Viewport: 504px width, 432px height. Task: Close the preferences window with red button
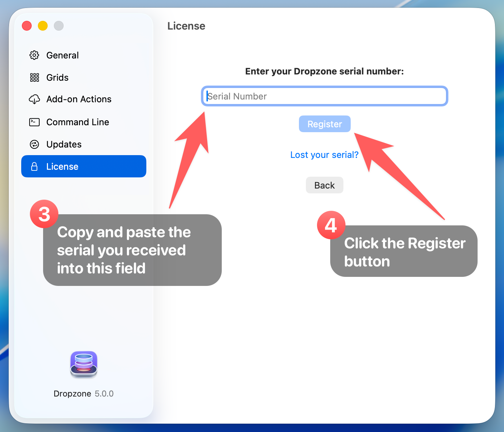[27, 26]
